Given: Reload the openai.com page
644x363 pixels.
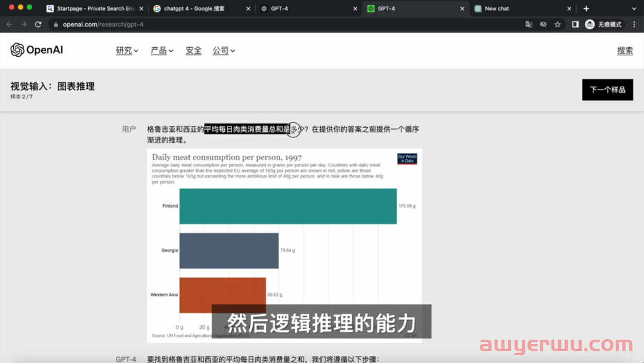Looking at the screenshot, I should pyautogui.click(x=38, y=24).
